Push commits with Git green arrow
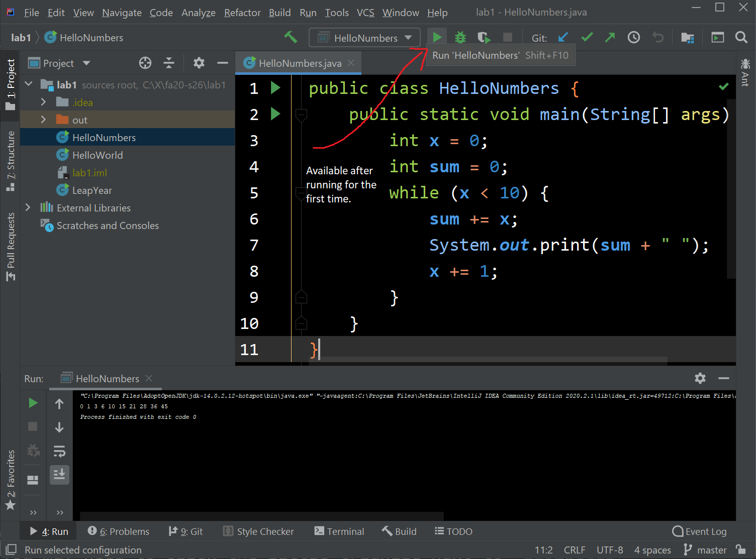Viewport: 756px width, 559px height. click(x=610, y=37)
